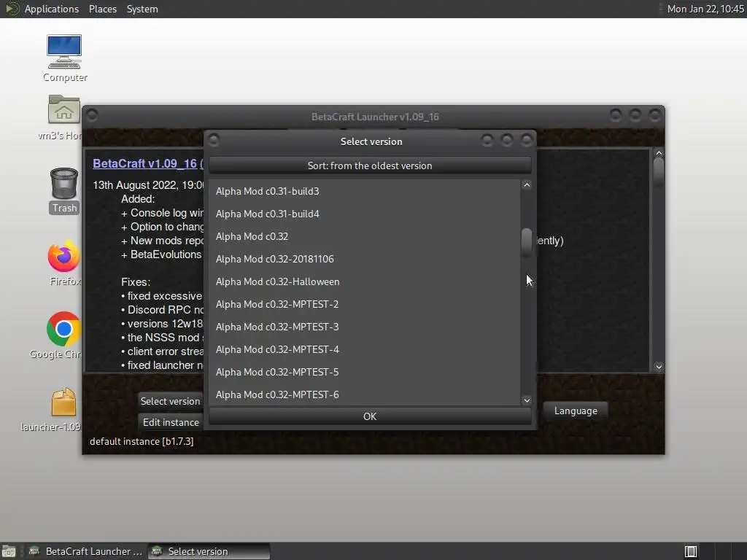Open the Places menu
Viewport: 747px width, 560px height.
(103, 9)
